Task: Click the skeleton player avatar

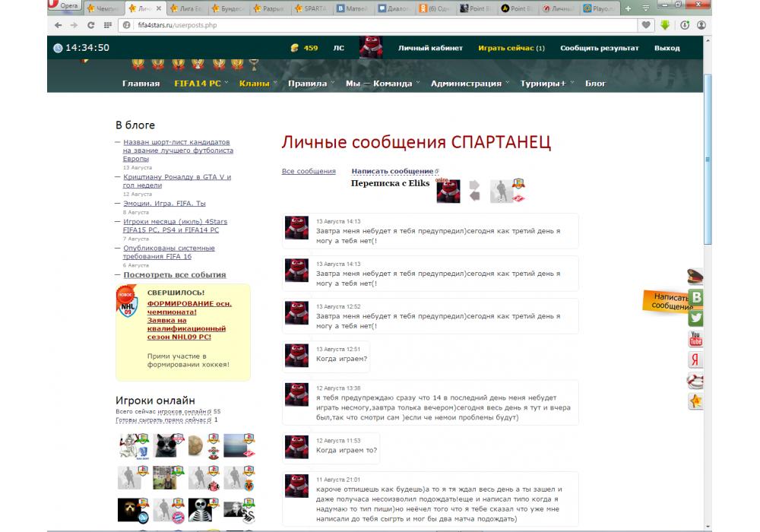Action: coord(200,510)
